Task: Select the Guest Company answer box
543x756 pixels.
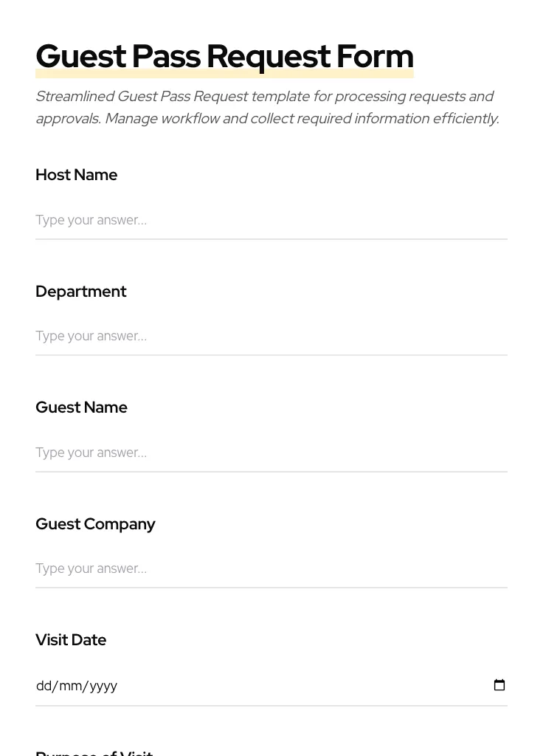Action: [271, 568]
